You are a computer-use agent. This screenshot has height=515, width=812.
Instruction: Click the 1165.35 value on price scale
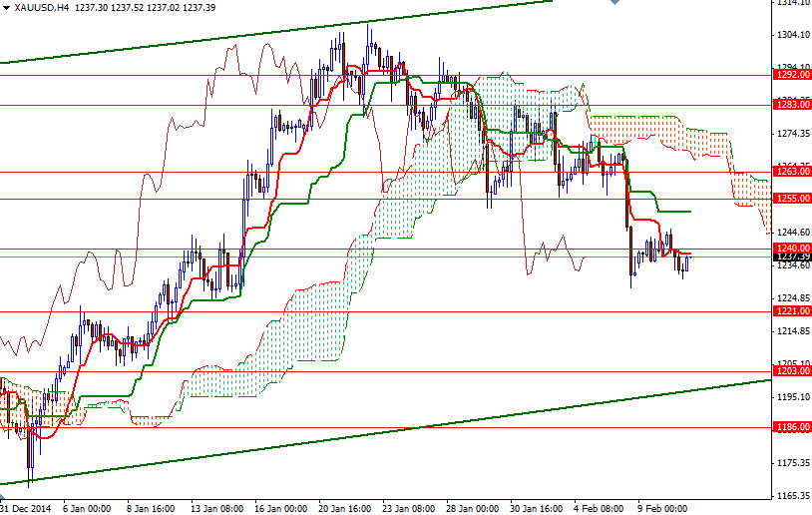(793, 496)
